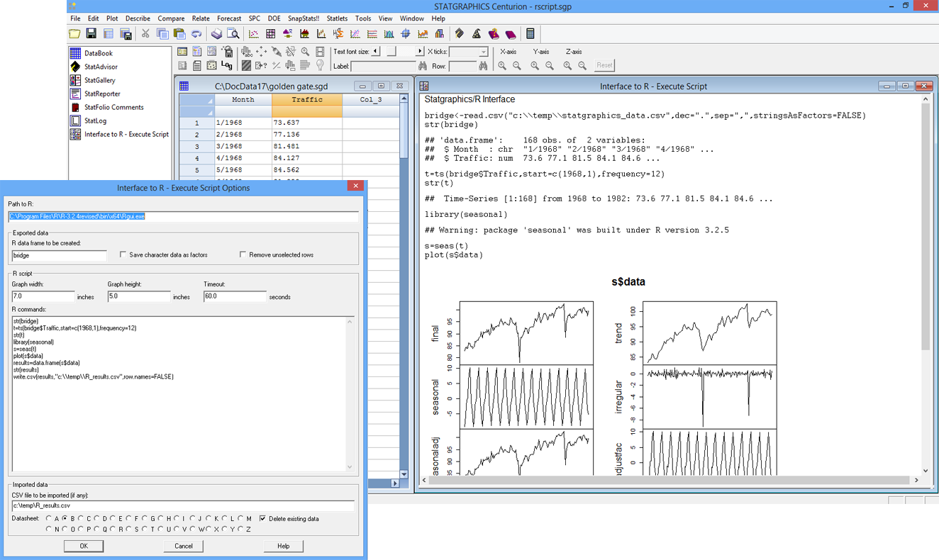Click the Help button in dialog

283,546
